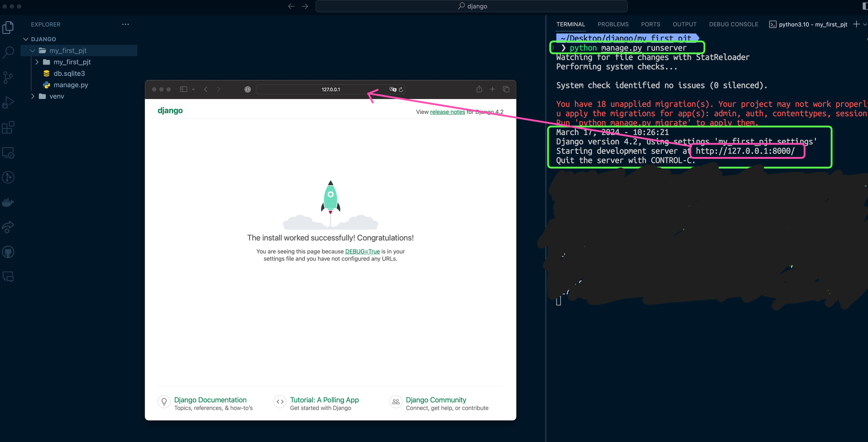Open Django Community link
The width and height of the screenshot is (868, 442).
(x=436, y=400)
